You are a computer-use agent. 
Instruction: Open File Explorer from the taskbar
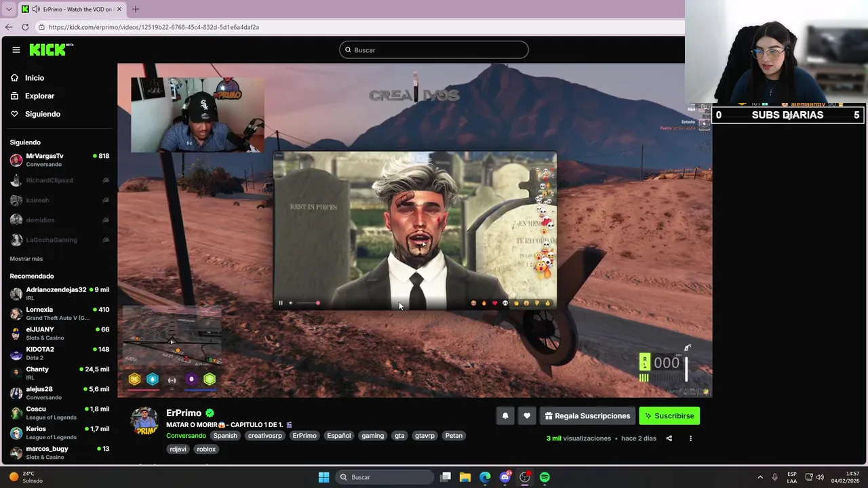[465, 477]
